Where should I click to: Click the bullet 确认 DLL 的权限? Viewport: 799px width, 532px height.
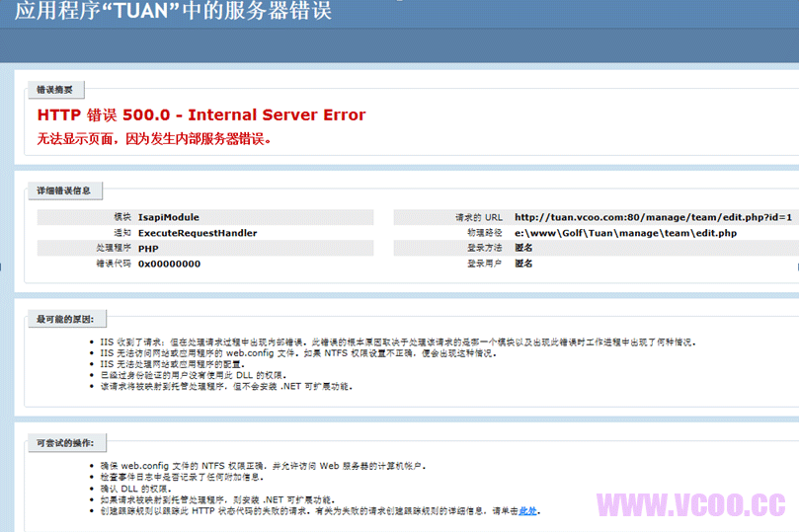point(135,489)
